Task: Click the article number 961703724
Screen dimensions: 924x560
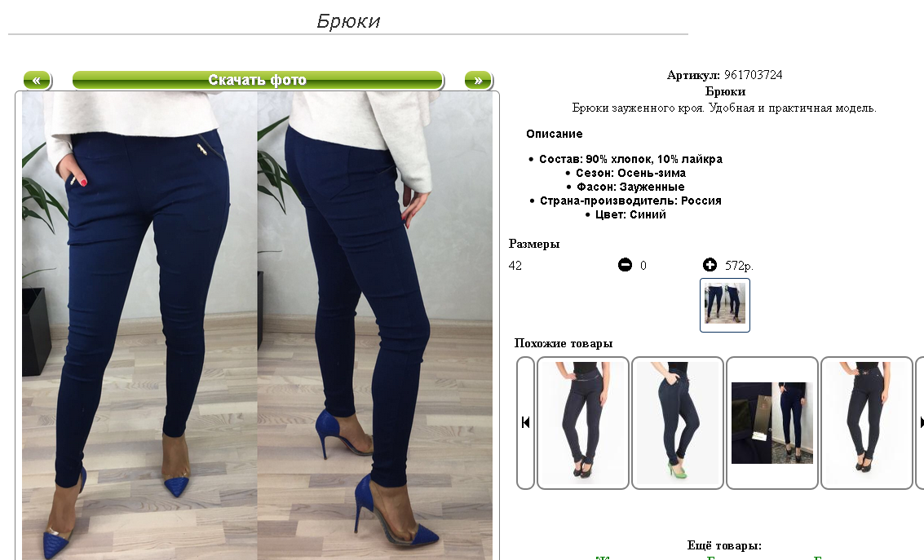Action: point(753,75)
